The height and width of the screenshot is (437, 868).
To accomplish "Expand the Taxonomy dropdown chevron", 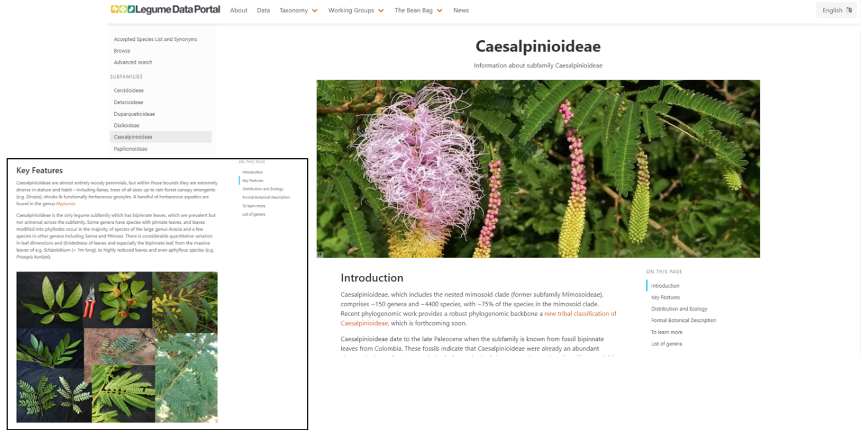I will click(315, 10).
